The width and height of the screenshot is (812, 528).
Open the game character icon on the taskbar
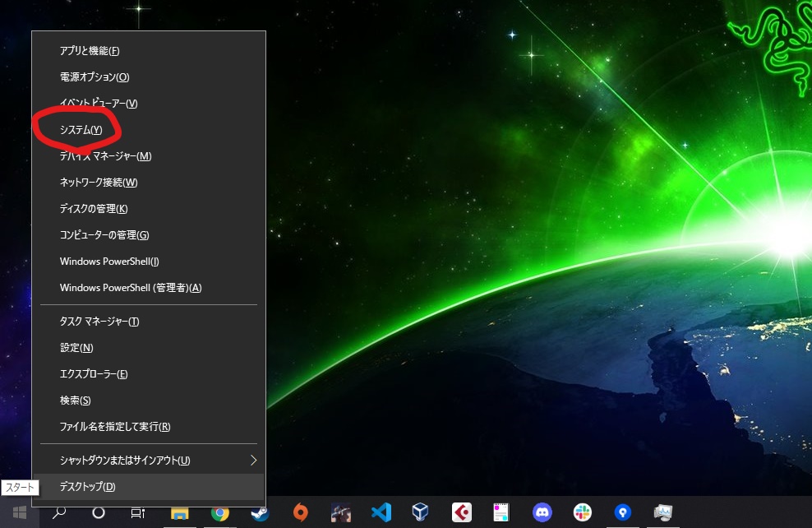click(341, 512)
